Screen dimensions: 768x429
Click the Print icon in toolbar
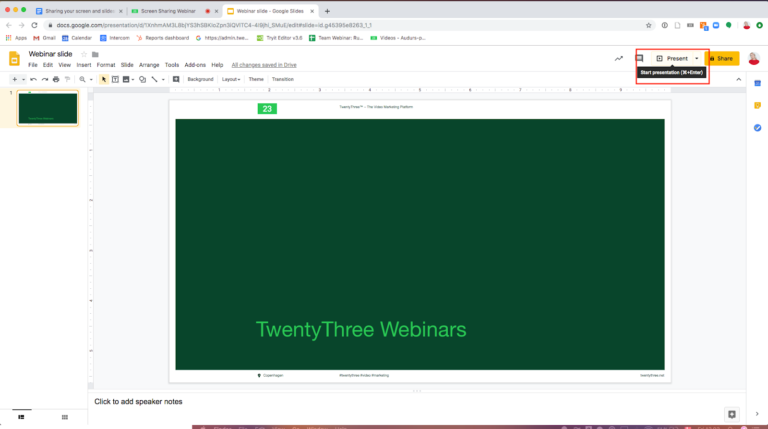56,79
